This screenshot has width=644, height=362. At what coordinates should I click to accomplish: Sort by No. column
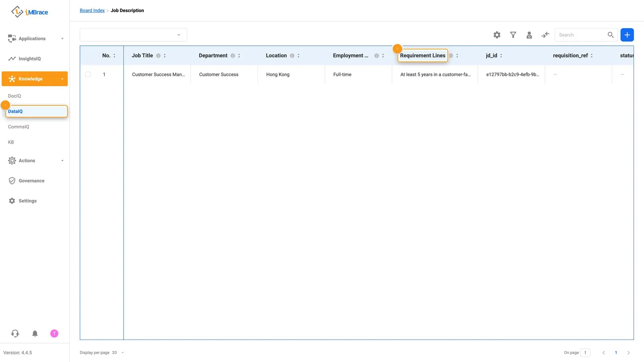pyautogui.click(x=114, y=56)
